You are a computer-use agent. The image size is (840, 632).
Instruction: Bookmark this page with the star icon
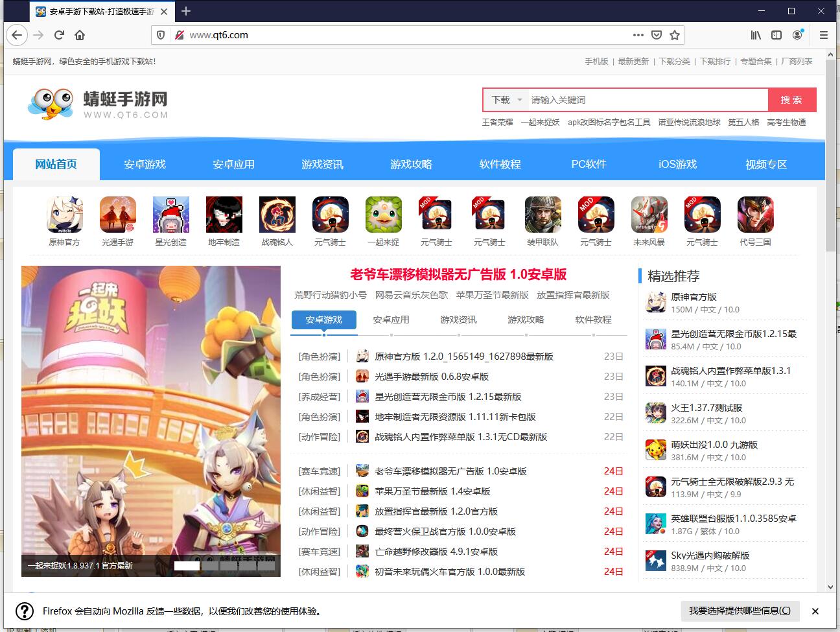[x=675, y=35]
